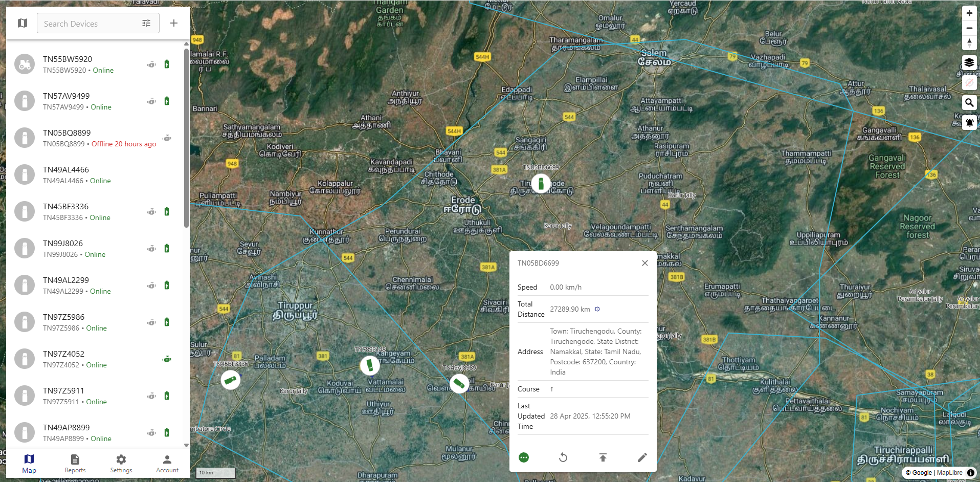980x482 pixels.
Task: Toggle the camera icon for TN57AV9499
Action: 151,101
